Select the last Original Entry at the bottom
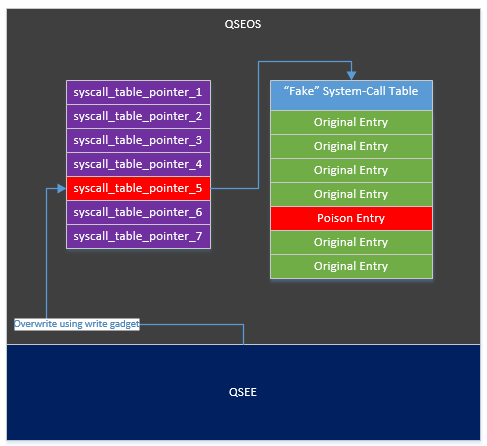The image size is (487, 446). coord(351,266)
